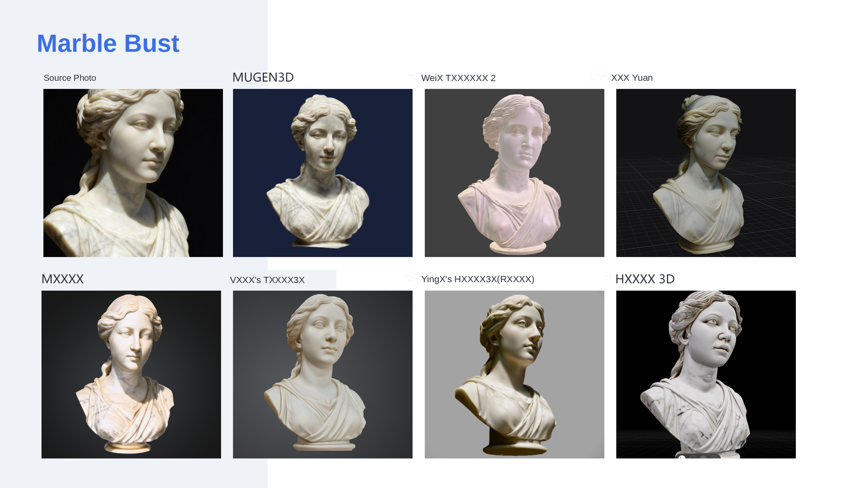Select the Source Photo bust image
This screenshot has height=488, width=868.
click(133, 173)
